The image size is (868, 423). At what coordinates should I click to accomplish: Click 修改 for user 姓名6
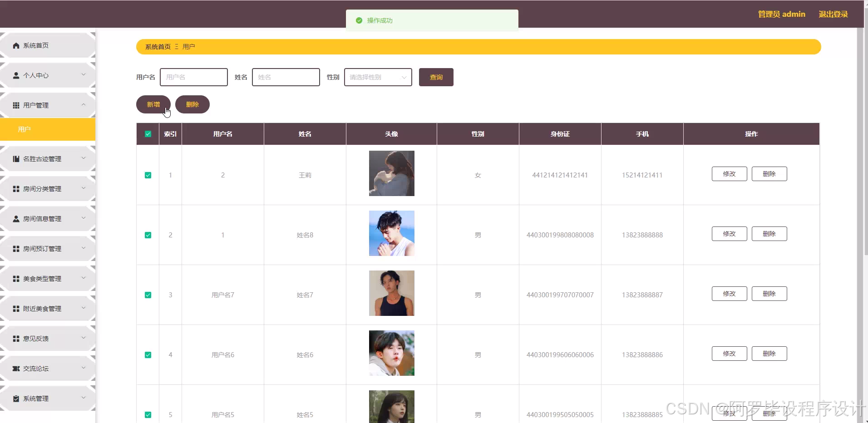(729, 354)
